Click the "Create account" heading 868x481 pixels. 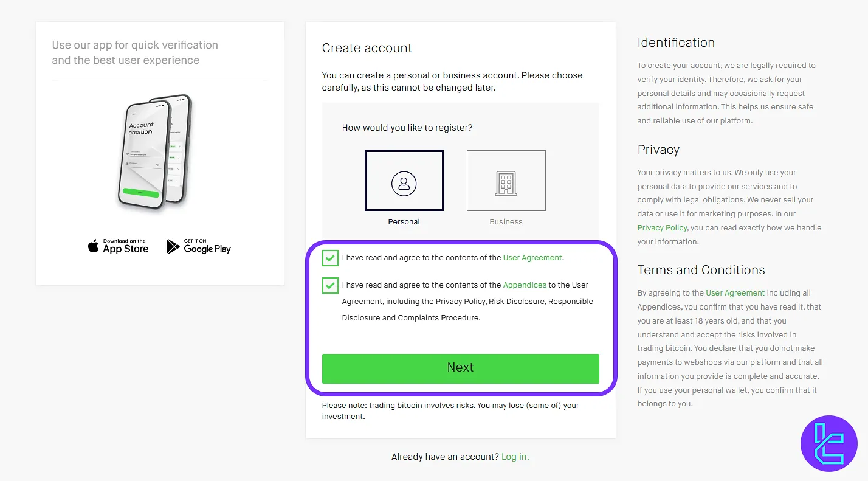367,48
